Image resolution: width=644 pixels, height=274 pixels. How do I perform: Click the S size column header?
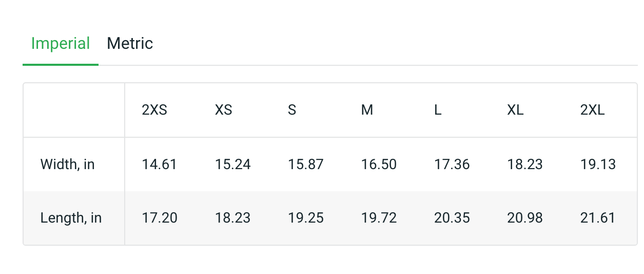292,110
